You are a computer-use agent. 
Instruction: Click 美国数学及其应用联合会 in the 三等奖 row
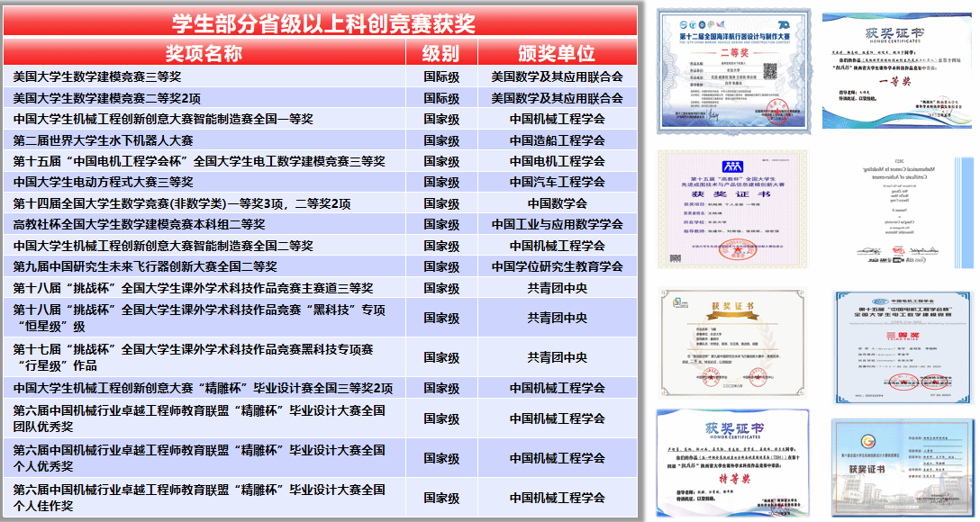(x=557, y=76)
